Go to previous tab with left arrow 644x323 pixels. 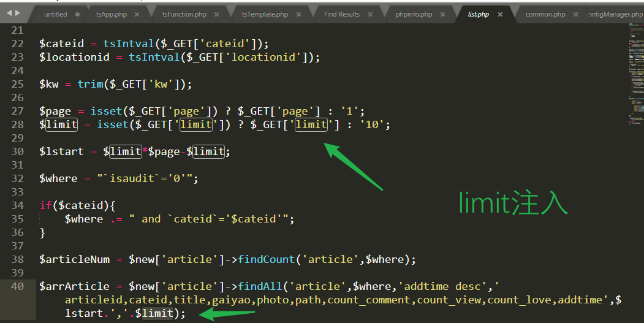[x=9, y=13]
